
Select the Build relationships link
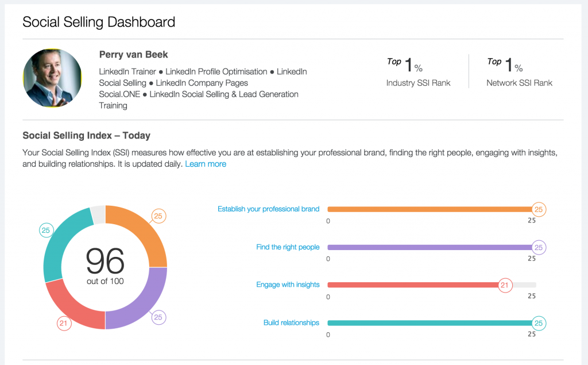click(291, 322)
